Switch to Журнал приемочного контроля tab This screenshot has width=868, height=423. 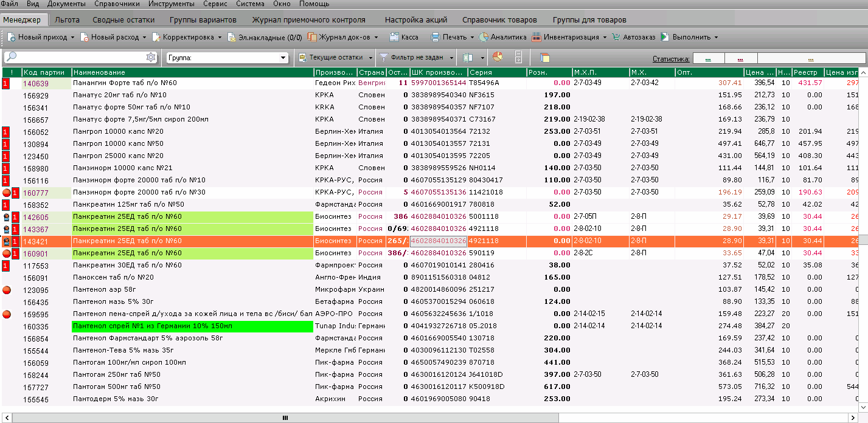[x=309, y=20]
